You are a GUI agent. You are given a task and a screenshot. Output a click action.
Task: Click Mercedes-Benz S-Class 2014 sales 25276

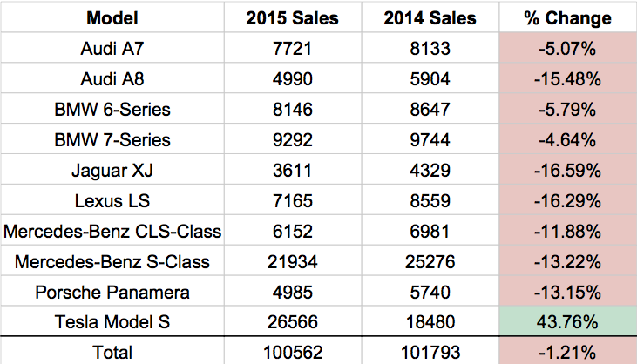(430, 261)
